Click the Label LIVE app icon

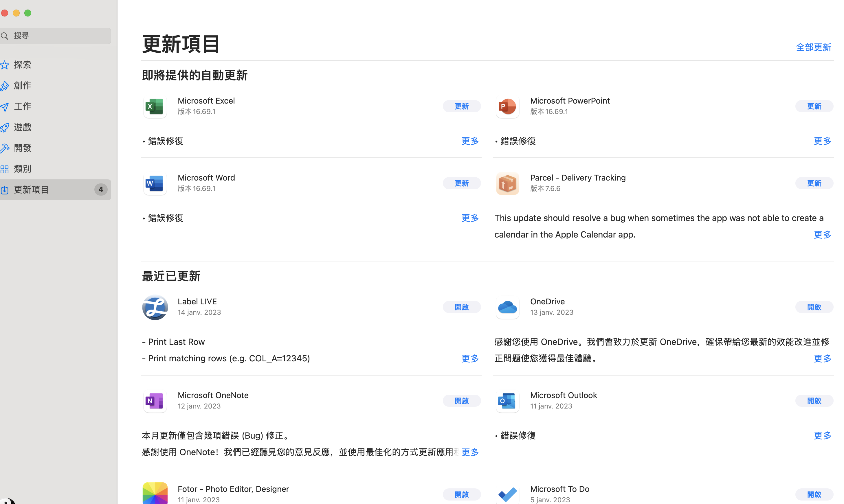pos(155,307)
